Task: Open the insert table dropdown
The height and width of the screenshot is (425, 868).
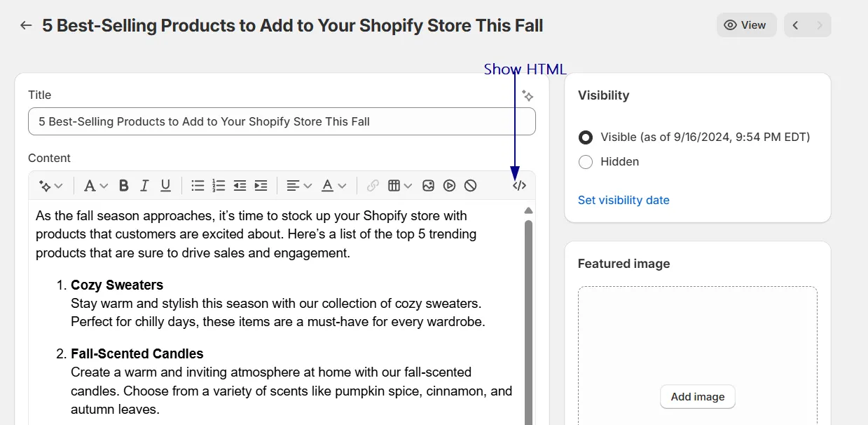Action: (399, 186)
